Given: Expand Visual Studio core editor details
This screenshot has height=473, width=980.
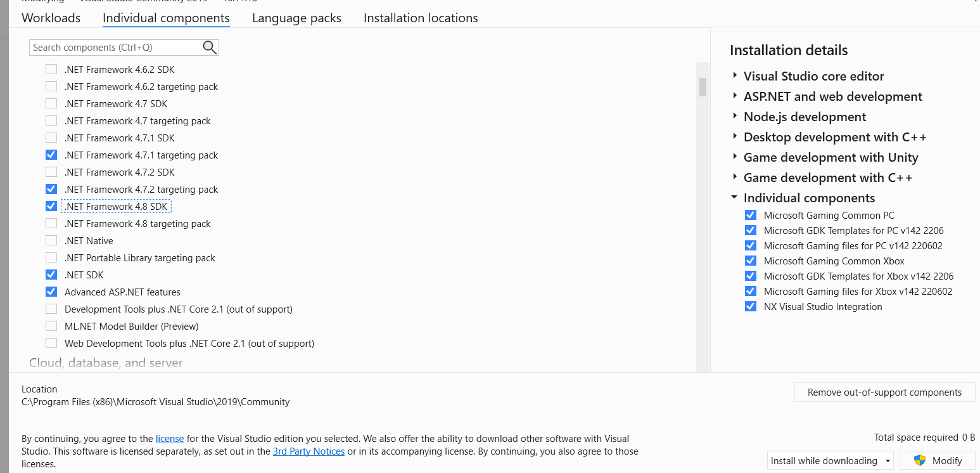Looking at the screenshot, I should point(735,75).
